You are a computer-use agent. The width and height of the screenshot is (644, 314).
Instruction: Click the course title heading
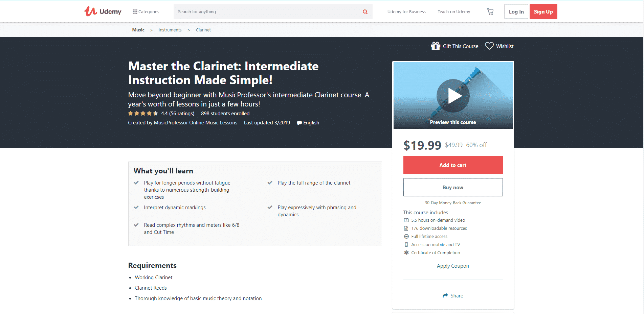pyautogui.click(x=223, y=73)
